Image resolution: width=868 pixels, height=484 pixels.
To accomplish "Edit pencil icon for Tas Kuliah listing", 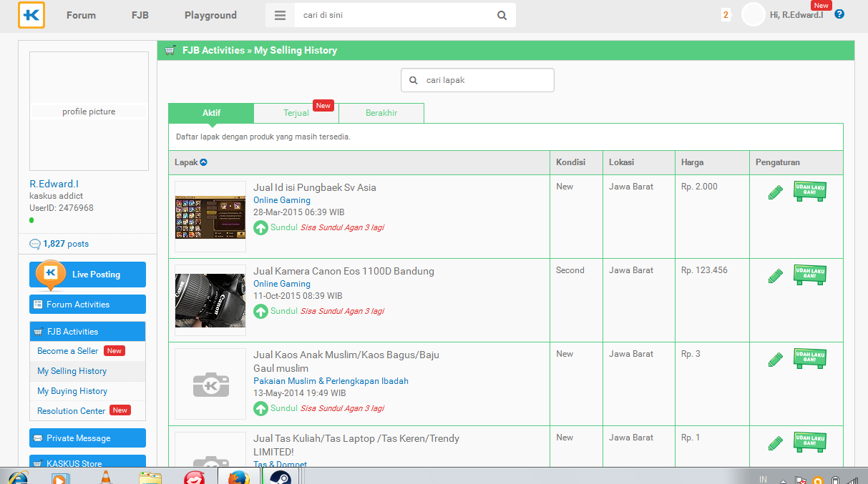I will pyautogui.click(x=775, y=443).
